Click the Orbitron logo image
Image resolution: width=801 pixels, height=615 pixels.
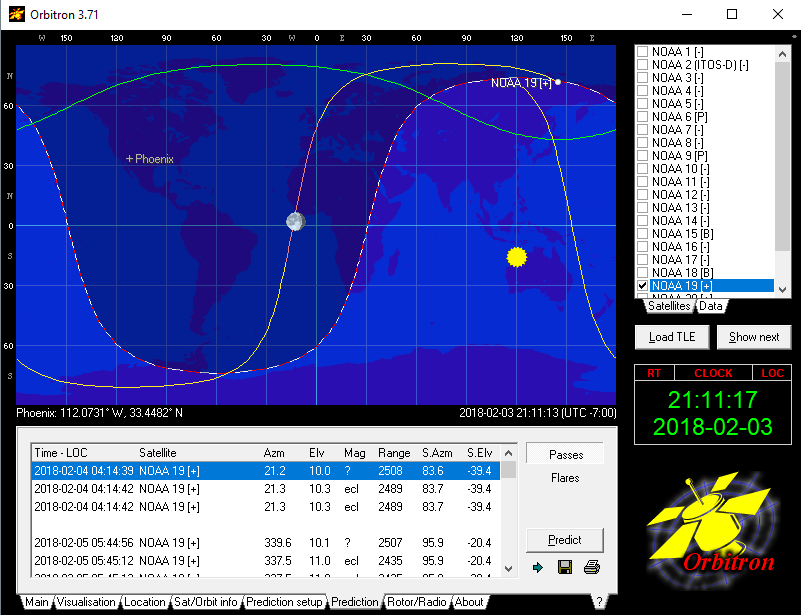click(713, 530)
